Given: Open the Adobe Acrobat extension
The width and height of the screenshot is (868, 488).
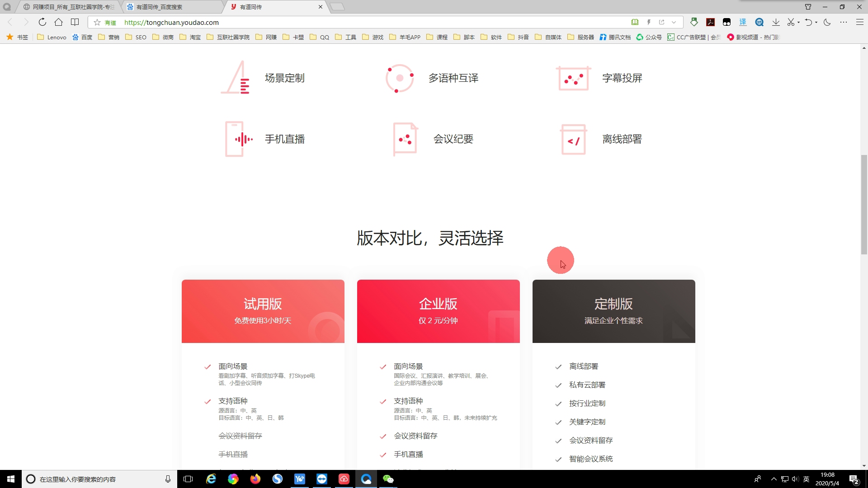Looking at the screenshot, I should tap(711, 22).
